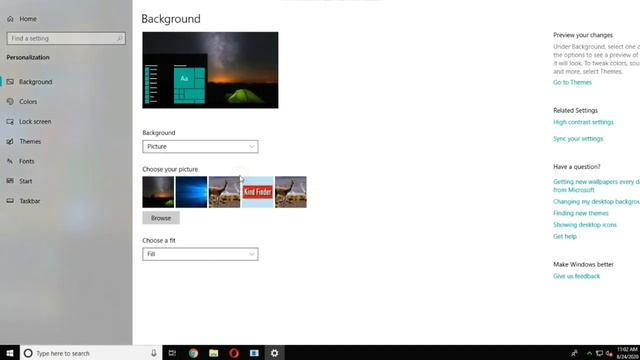Open Finding new themes help link
Viewport: 640px width, 360px height.
[x=580, y=213]
